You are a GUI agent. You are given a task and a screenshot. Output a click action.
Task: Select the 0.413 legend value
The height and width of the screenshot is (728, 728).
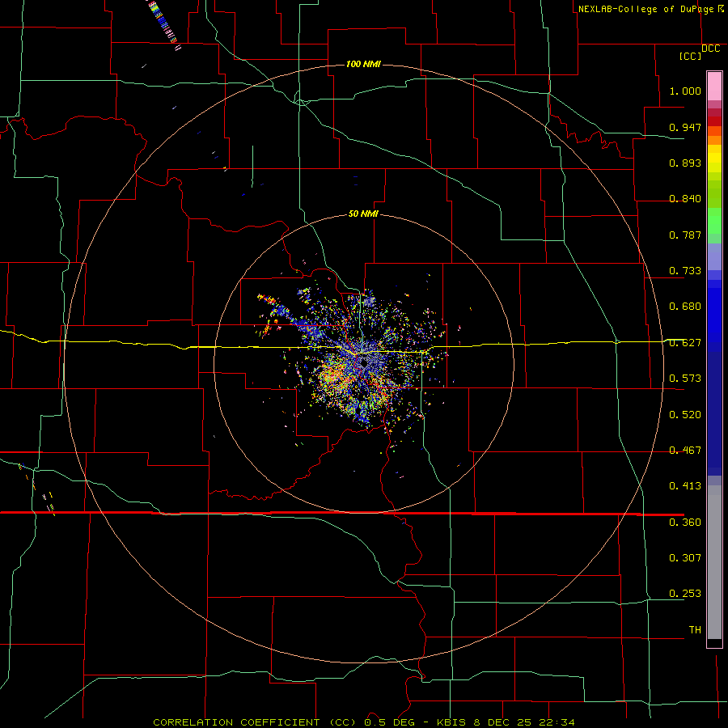685,486
